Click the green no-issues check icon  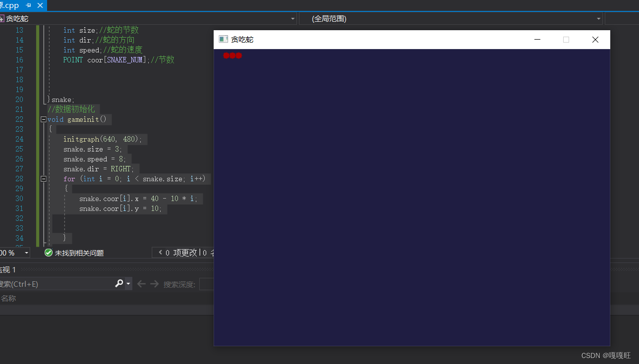tap(49, 253)
